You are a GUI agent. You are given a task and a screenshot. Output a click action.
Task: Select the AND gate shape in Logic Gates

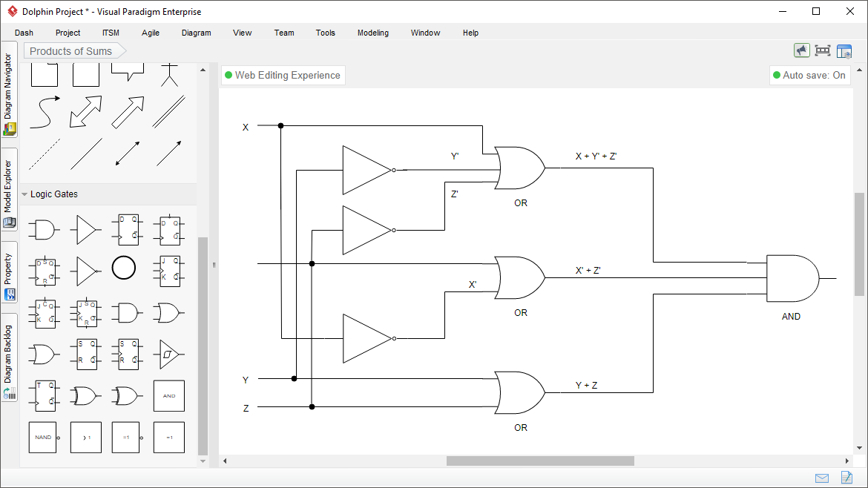pos(44,229)
